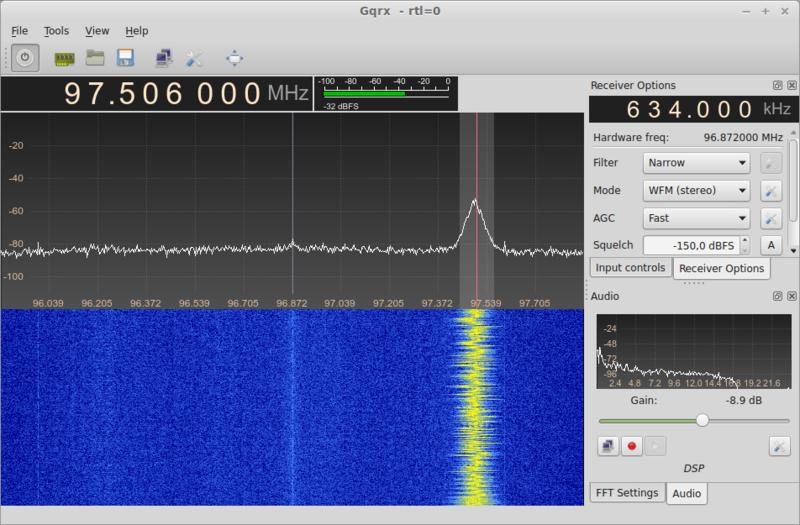The image size is (800, 525).
Task: Open demodulator options beside Mode dropdown
Action: coord(771,191)
